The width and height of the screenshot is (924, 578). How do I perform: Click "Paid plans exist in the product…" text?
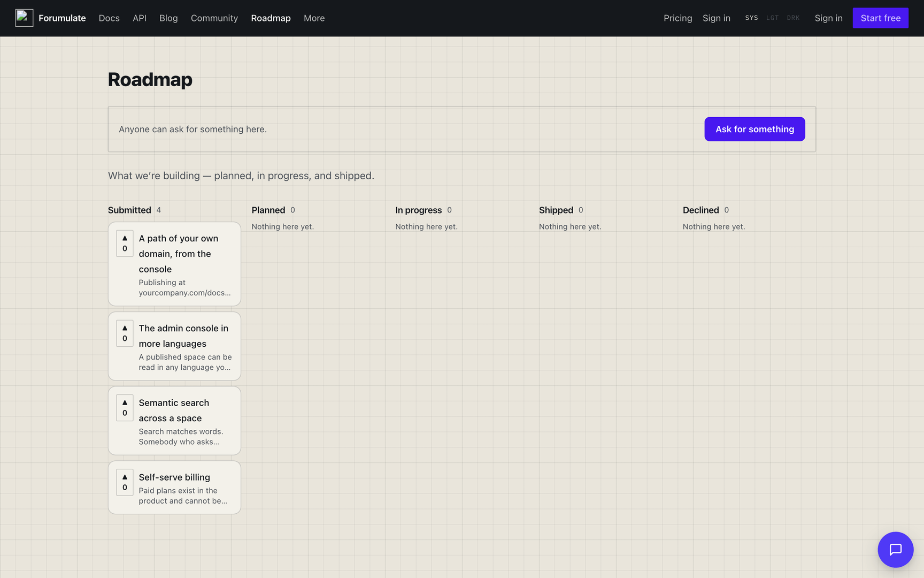[x=183, y=496]
